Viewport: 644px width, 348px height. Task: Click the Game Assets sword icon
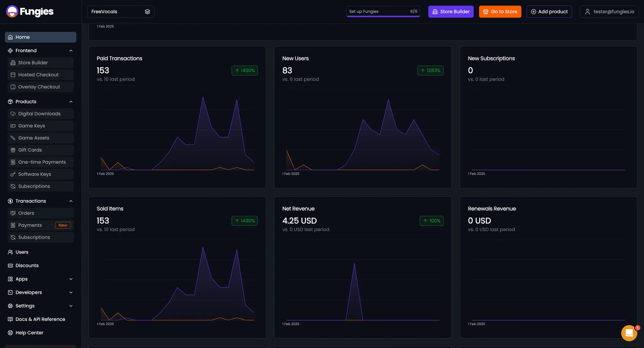[13, 138]
